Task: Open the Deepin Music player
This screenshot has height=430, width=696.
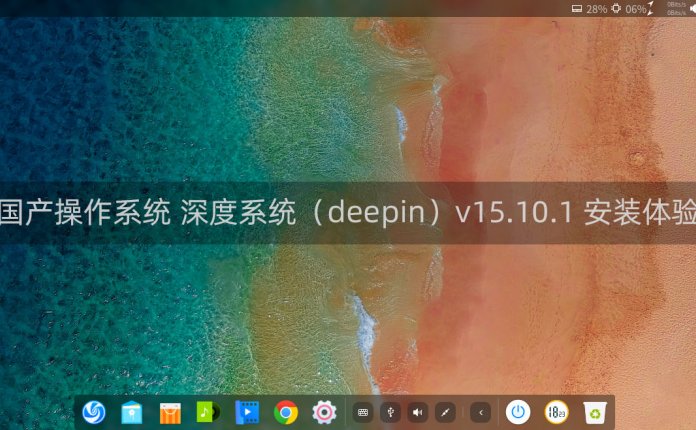Action: (x=208, y=412)
